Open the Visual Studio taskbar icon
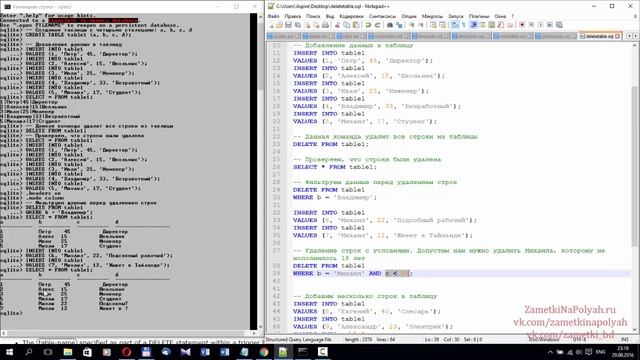The height and width of the screenshot is (360, 640). (x=185, y=352)
